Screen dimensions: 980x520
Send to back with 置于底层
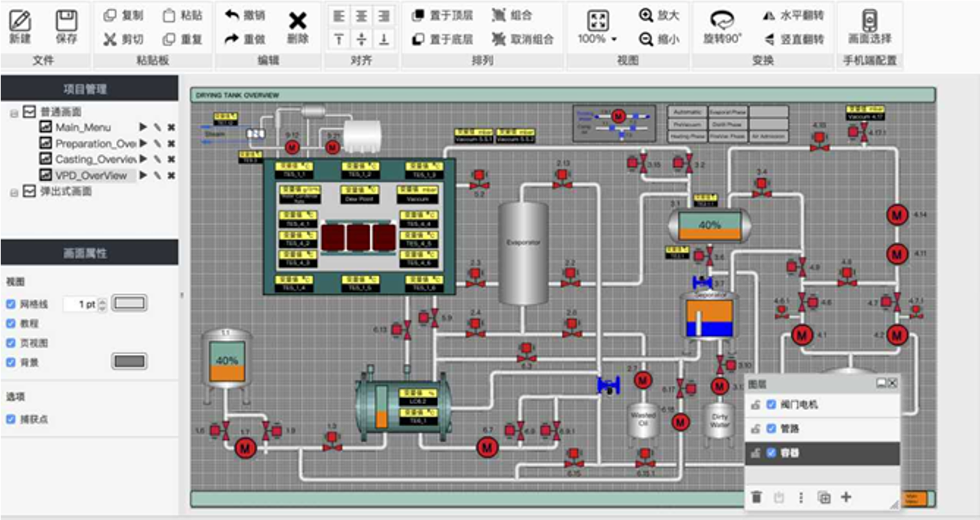click(442, 39)
